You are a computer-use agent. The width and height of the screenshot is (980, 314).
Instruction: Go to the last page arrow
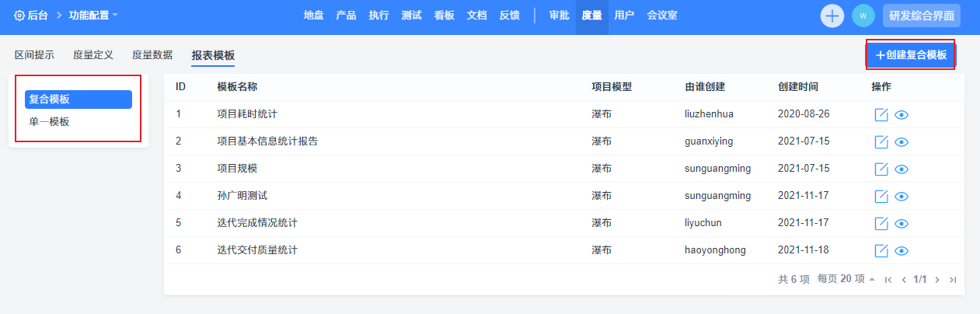pos(953,280)
